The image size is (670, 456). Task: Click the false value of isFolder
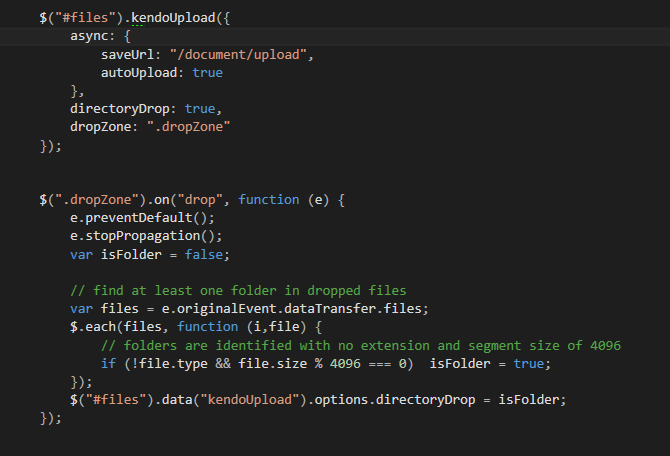(204, 255)
